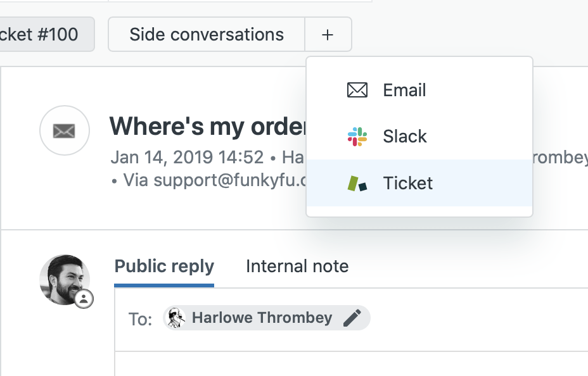Click the Slack logo icon

[x=357, y=137]
